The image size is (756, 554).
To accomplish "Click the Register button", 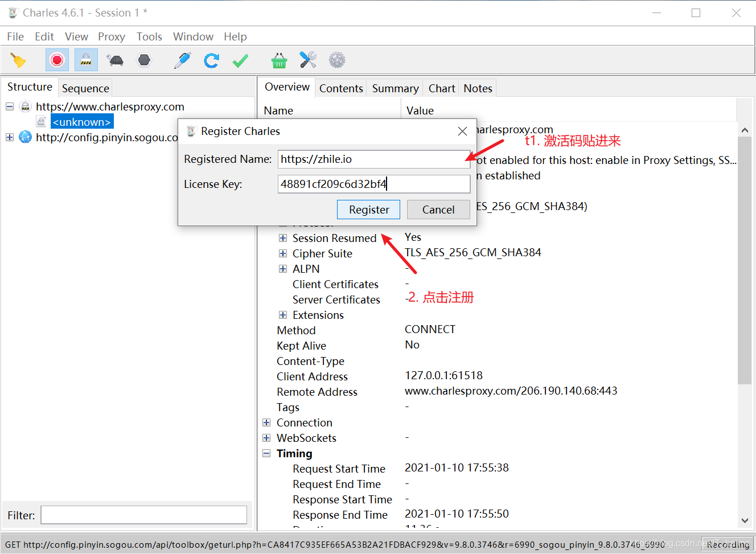I will tap(368, 210).
